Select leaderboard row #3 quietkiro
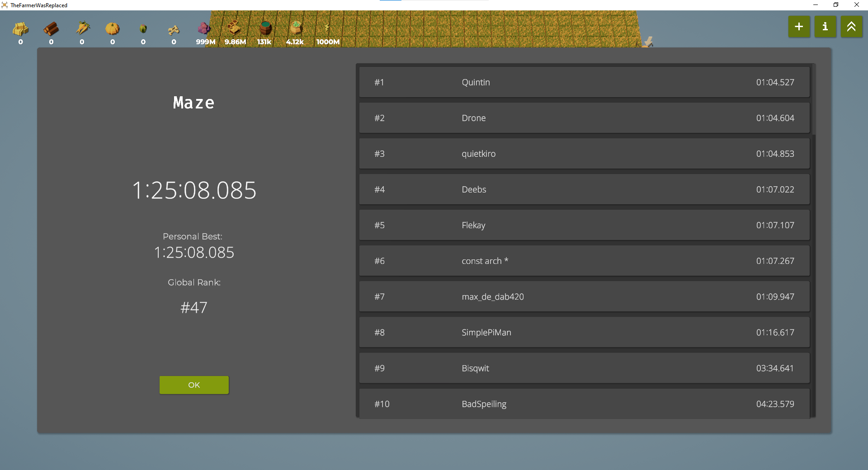This screenshot has height=470, width=868. tap(584, 154)
